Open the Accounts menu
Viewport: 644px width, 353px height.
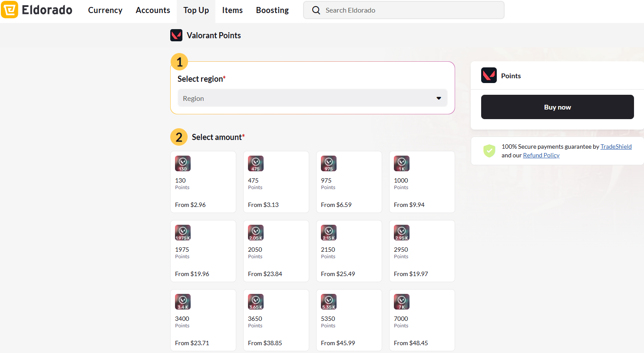point(153,10)
